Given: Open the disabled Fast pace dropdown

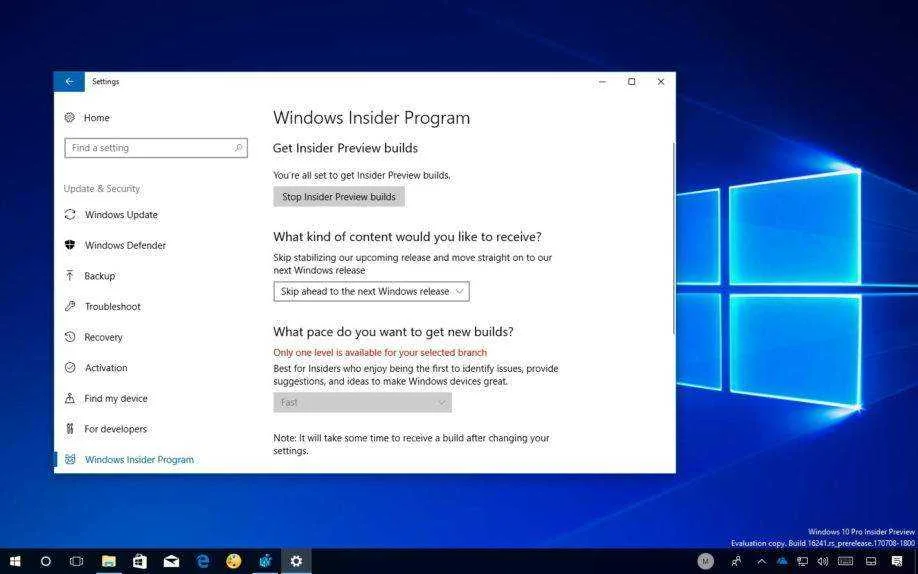Looking at the screenshot, I should [x=362, y=402].
